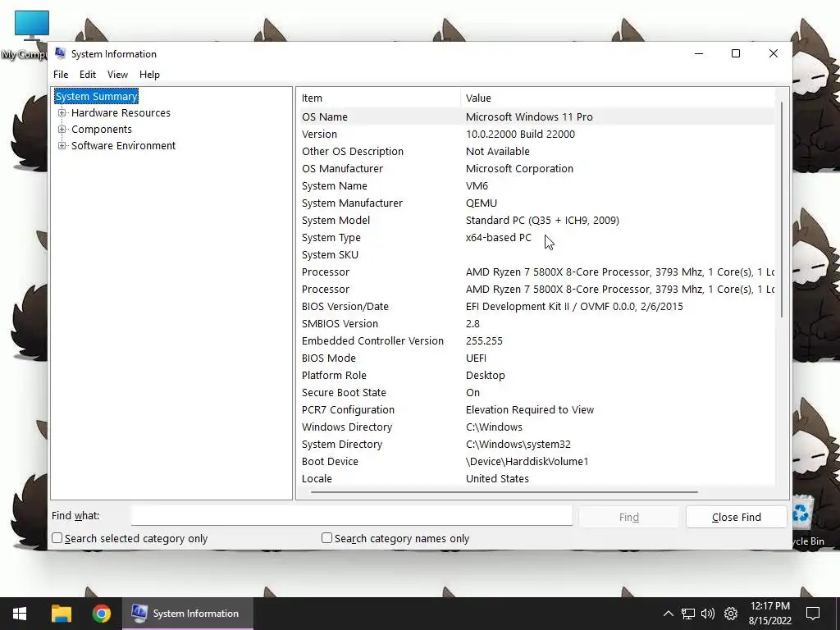Open the Edit menu
The width and height of the screenshot is (840, 630).
[x=88, y=75]
